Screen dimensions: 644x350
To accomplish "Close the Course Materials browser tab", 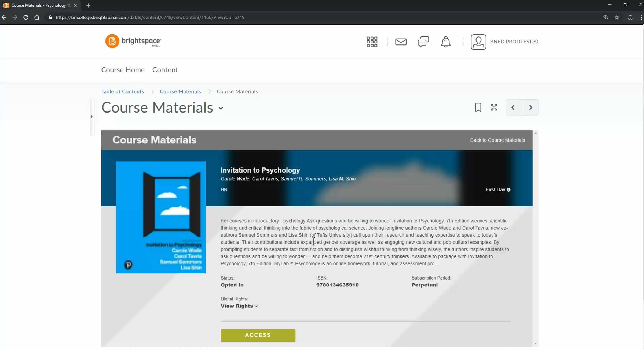I will 75,5.
